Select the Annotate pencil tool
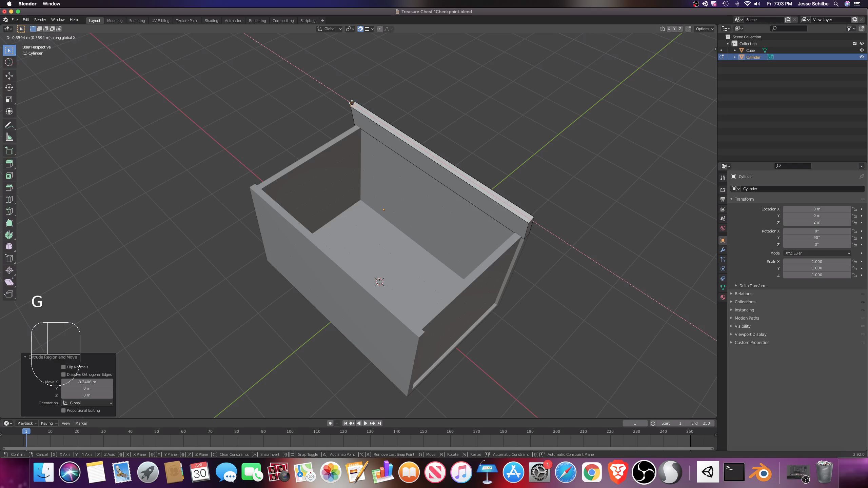This screenshot has width=868, height=488. (9, 125)
